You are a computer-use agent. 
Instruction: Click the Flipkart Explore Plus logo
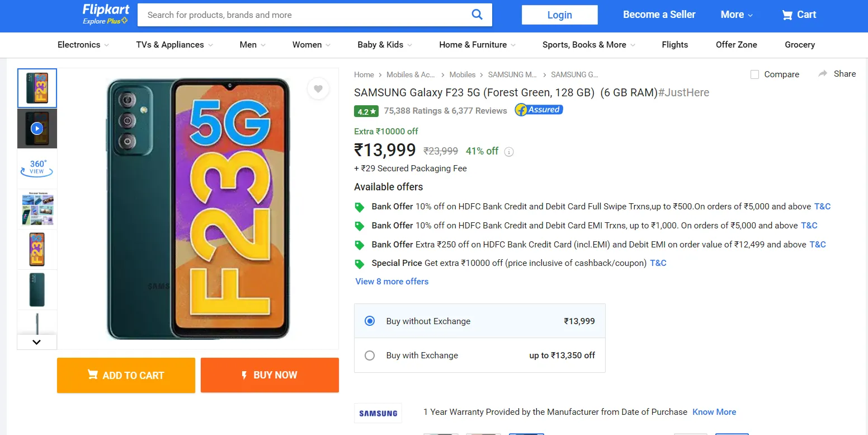(106, 15)
